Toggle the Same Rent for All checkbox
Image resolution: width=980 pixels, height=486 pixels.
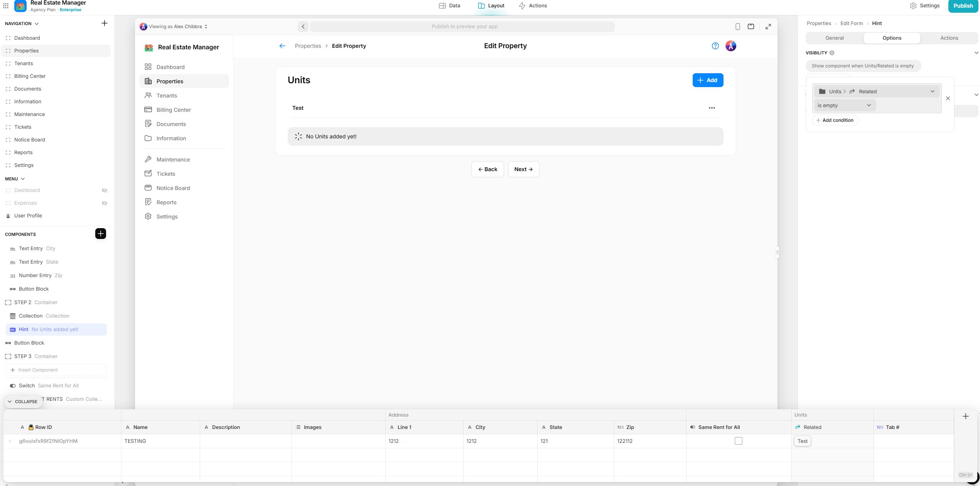(738, 441)
